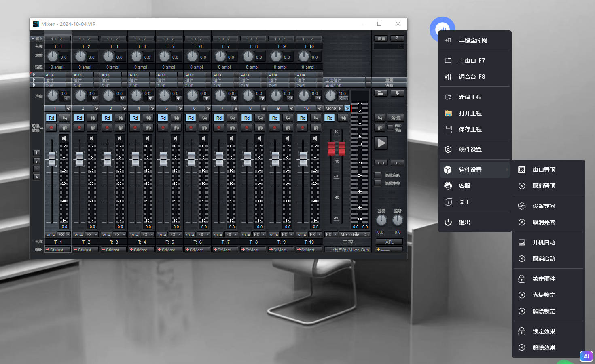Viewport: 595px width, 364px height.
Task: Select 调音台 F8 menu entry
Action: pos(475,77)
